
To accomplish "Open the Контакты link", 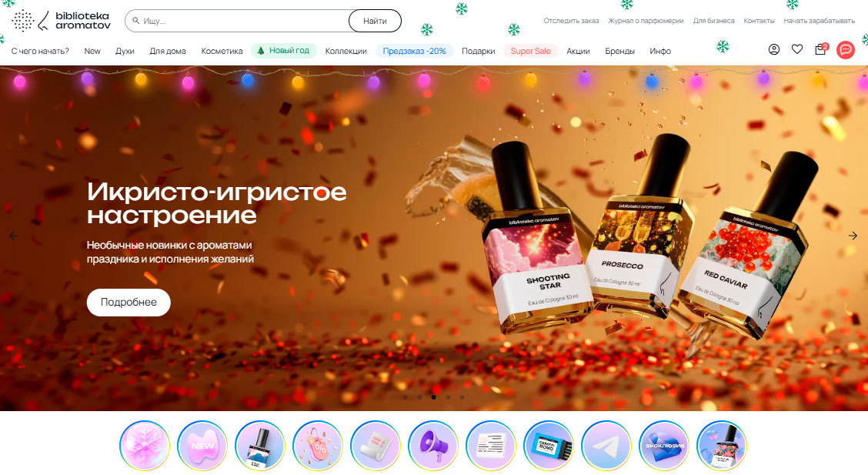I will pyautogui.click(x=759, y=21).
